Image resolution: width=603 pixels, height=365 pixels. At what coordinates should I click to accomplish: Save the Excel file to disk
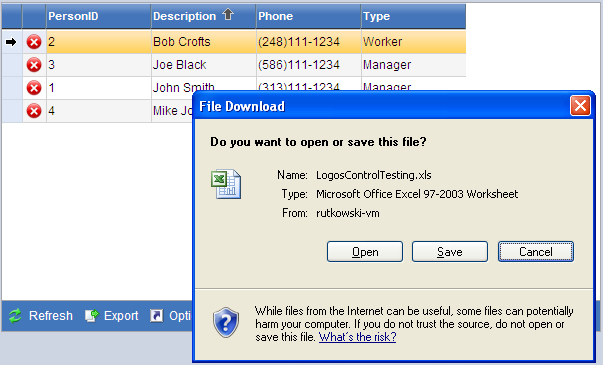coord(450,252)
